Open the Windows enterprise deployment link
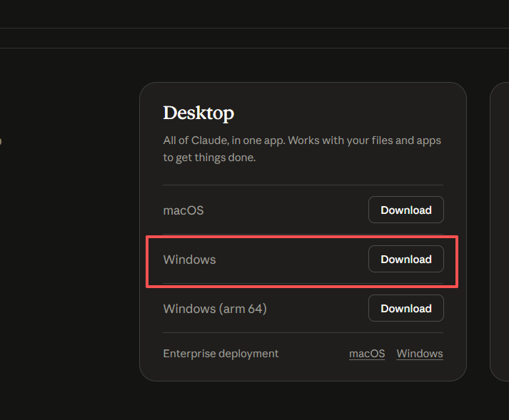The width and height of the screenshot is (509, 420). tap(419, 354)
